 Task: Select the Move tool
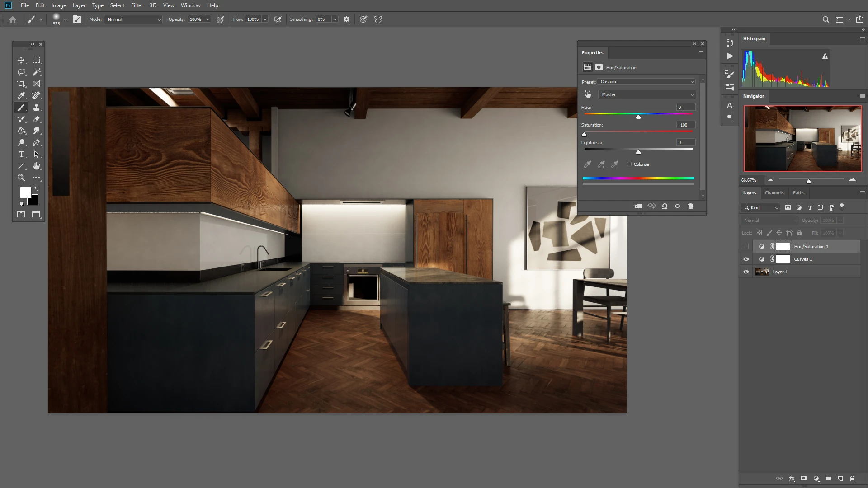point(21,60)
